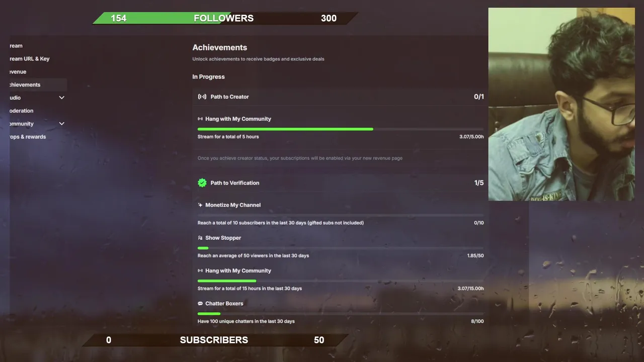The image size is (644, 362).
Task: Click the green Path to Verification badge icon
Action: pos(202,183)
